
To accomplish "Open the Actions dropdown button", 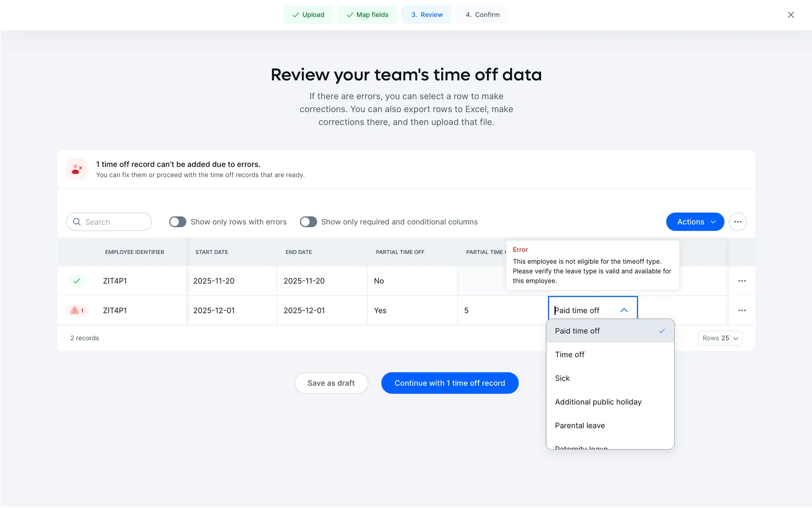I will [x=695, y=222].
